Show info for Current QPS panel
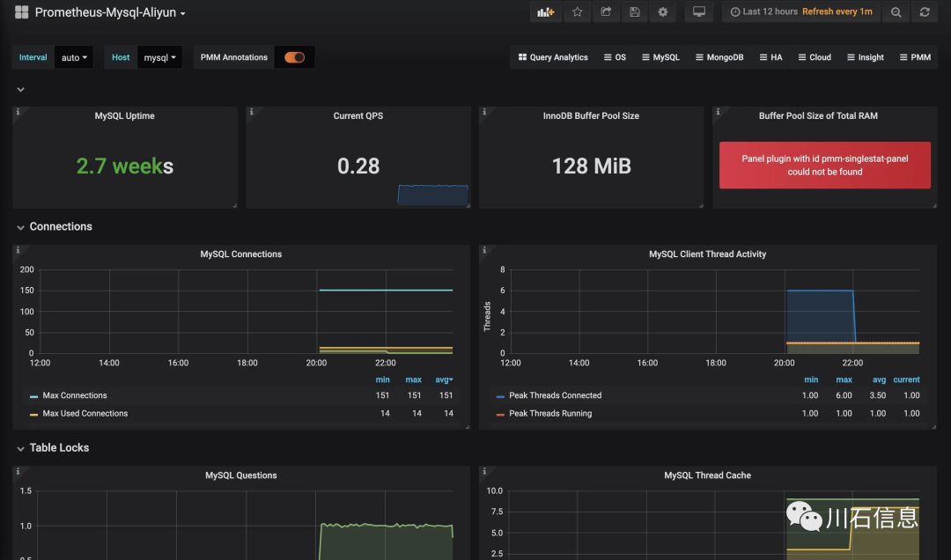The image size is (951, 560). click(251, 112)
